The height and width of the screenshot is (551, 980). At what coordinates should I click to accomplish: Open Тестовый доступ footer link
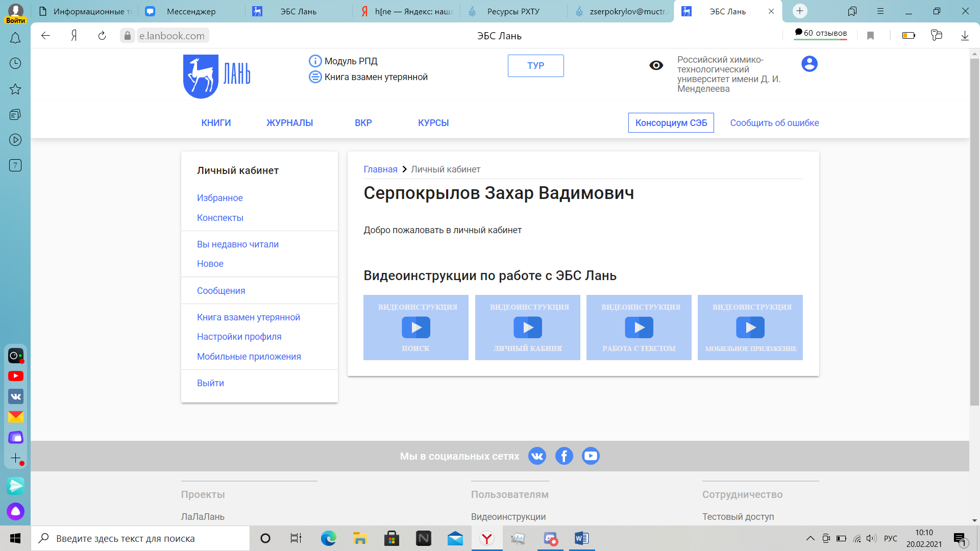point(738,517)
